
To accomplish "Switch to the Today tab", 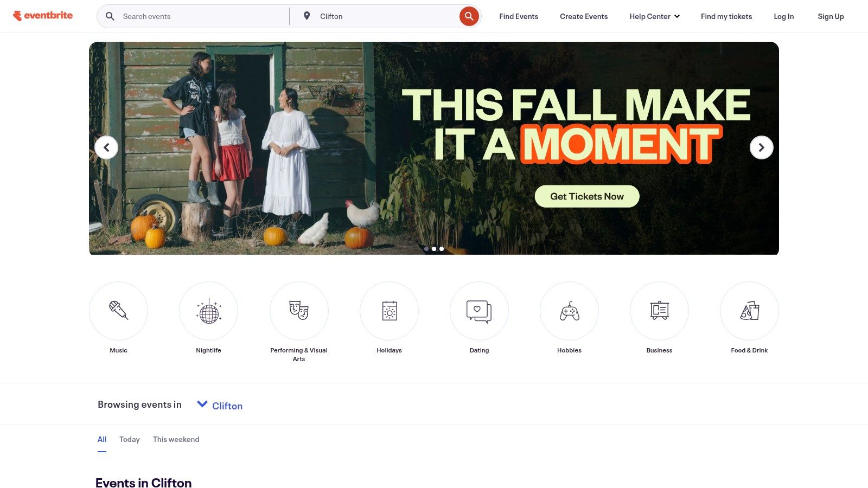I will (130, 439).
